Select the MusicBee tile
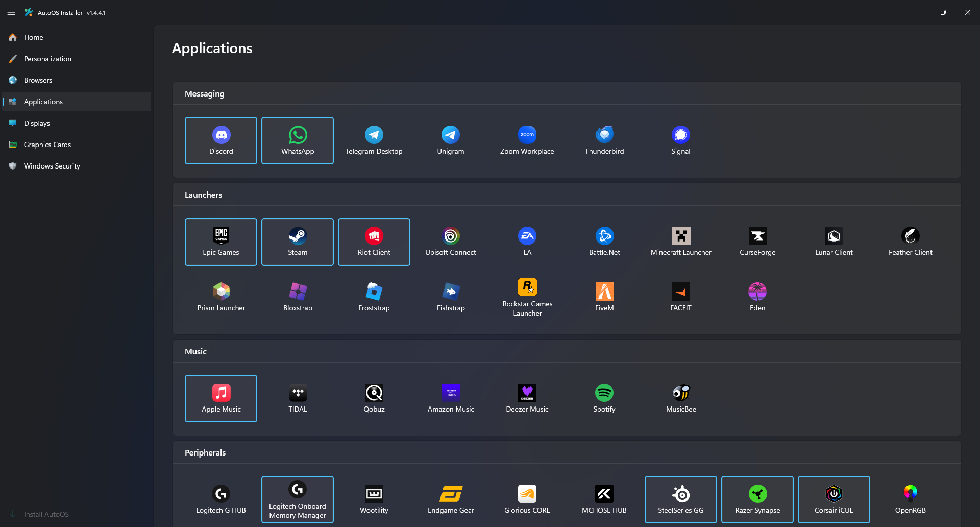Viewport: 980px width, 527px height. (x=681, y=398)
